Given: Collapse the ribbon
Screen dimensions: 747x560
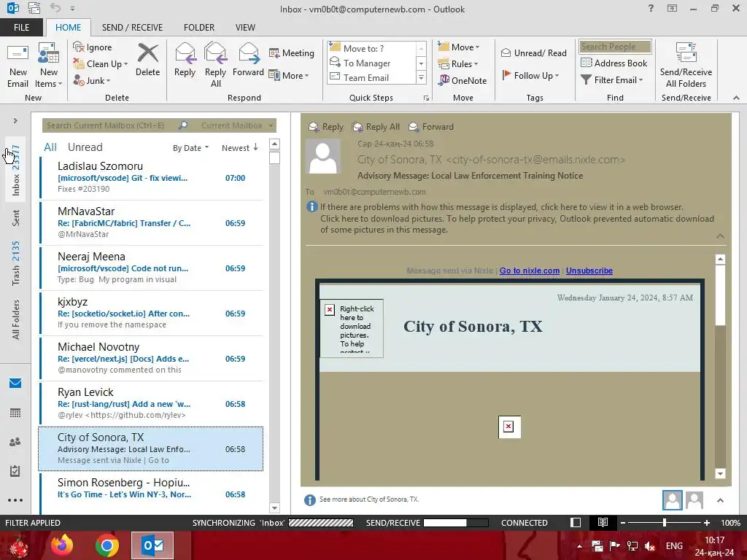Looking at the screenshot, I should 736,98.
